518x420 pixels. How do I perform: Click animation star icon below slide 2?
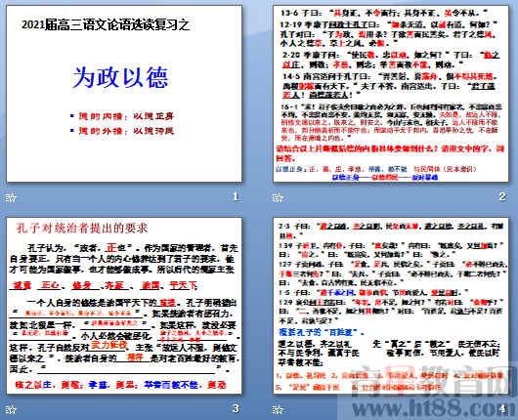pos(278,197)
